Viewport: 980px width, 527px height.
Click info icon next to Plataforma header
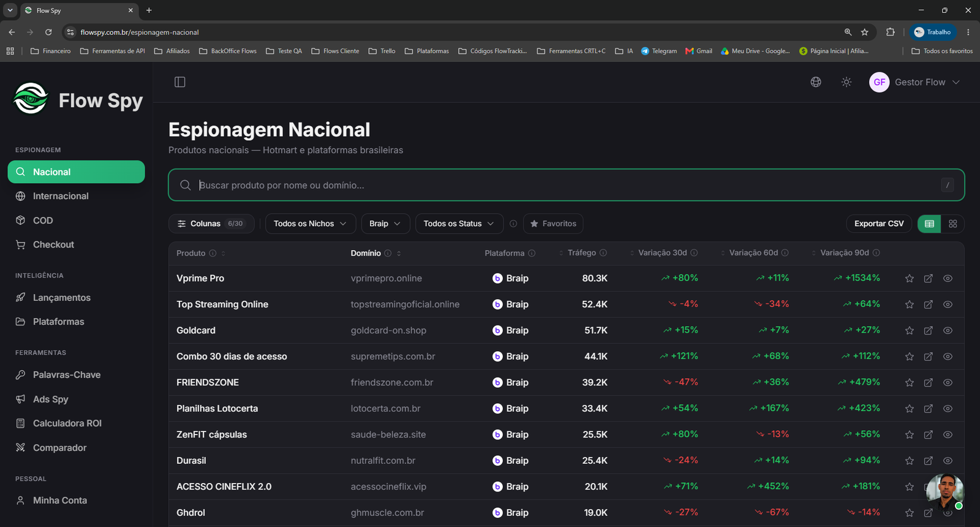[x=532, y=253]
